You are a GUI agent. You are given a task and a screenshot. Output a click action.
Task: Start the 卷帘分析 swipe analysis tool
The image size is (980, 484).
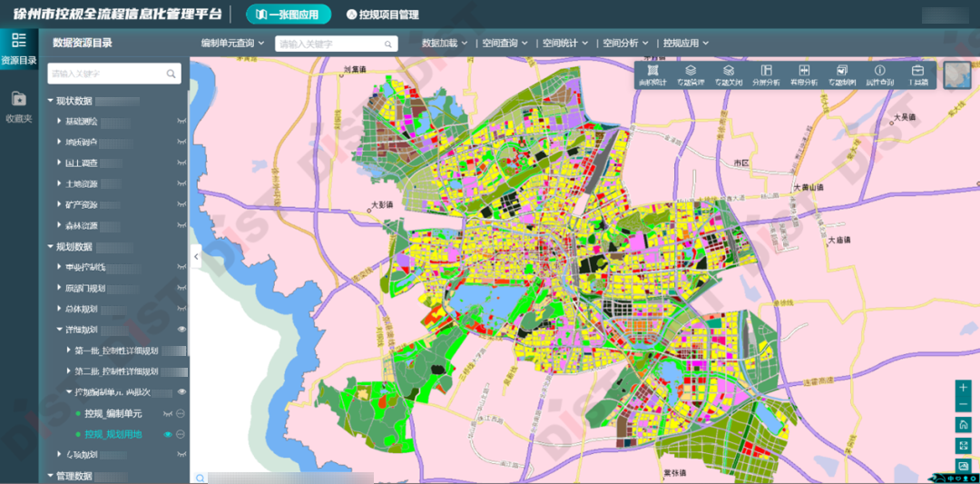coord(804,75)
